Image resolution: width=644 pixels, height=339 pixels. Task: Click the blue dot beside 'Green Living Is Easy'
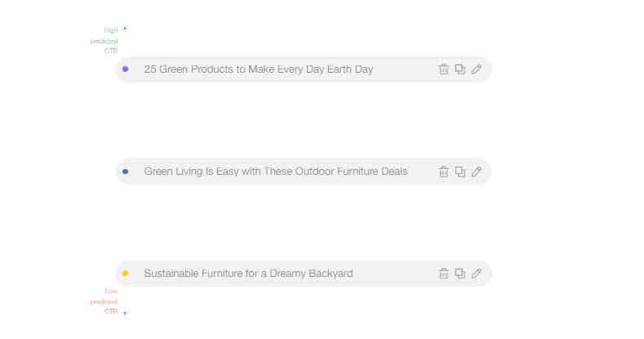pos(125,172)
